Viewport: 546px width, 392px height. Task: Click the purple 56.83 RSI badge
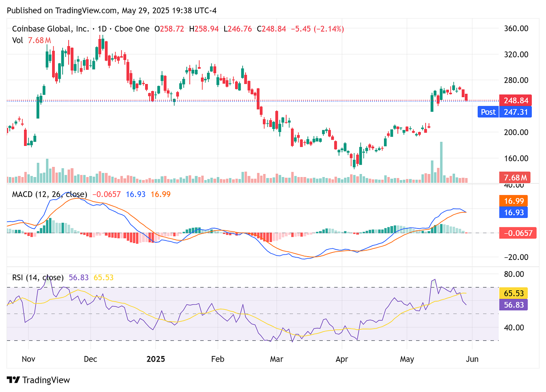[x=513, y=305]
